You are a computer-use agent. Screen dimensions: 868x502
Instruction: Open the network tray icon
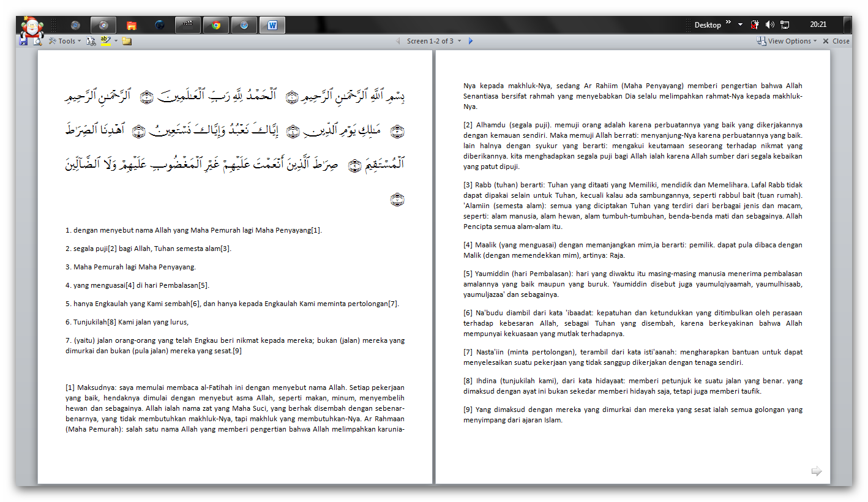pos(785,25)
